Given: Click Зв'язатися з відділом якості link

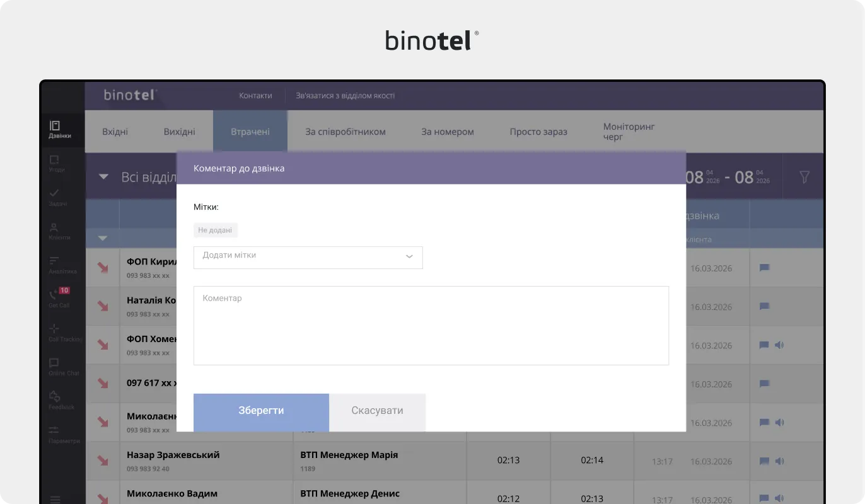Looking at the screenshot, I should click(x=345, y=96).
